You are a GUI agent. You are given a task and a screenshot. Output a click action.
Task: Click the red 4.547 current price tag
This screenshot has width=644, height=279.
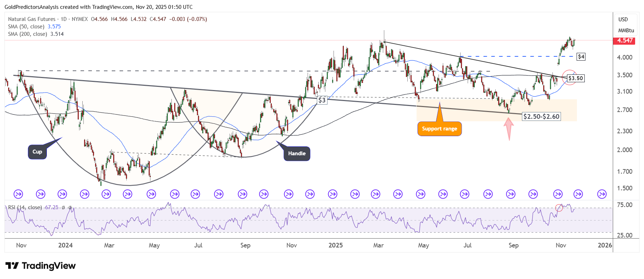coord(624,41)
